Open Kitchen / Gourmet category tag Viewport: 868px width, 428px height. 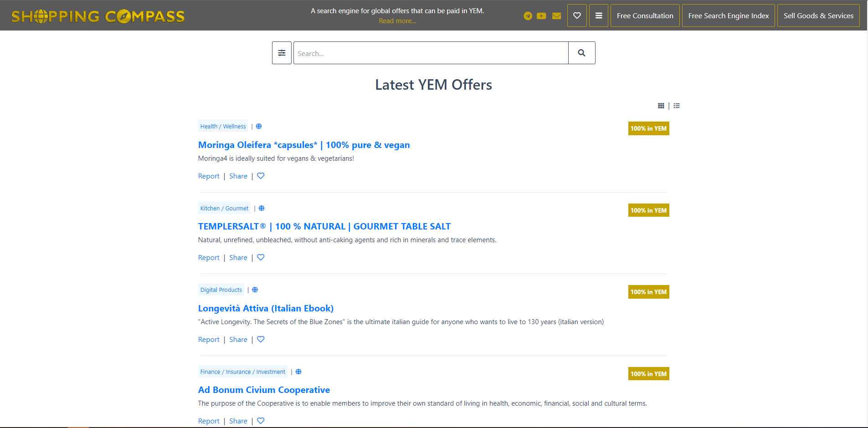coord(224,208)
